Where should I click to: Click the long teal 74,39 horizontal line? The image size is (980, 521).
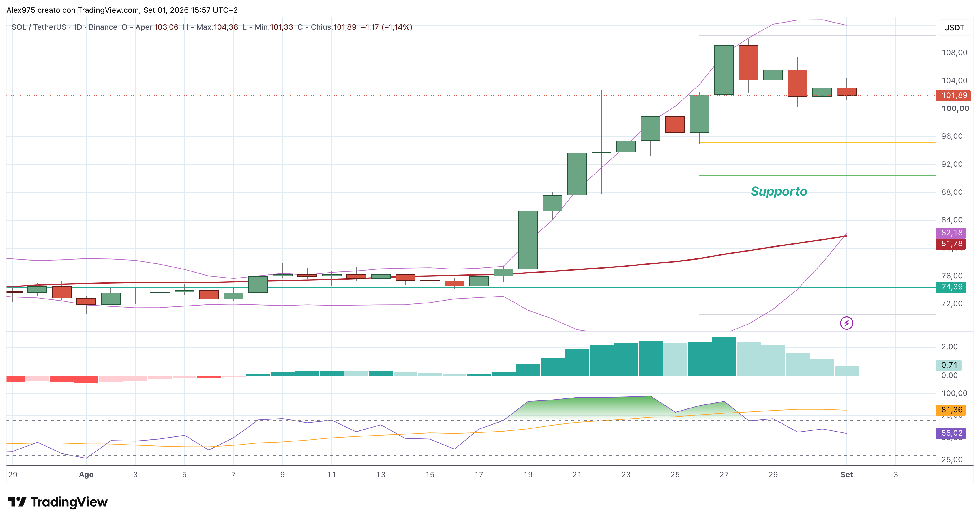[471, 288]
